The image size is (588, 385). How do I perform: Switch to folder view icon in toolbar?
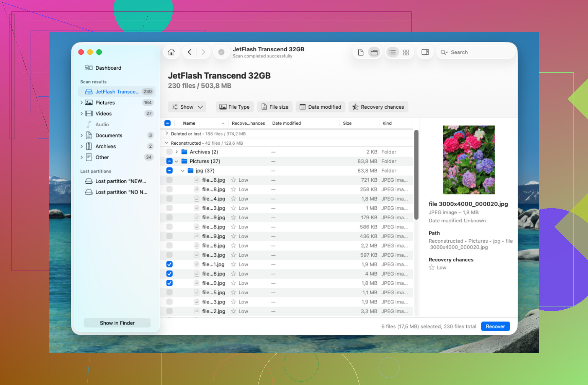374,52
